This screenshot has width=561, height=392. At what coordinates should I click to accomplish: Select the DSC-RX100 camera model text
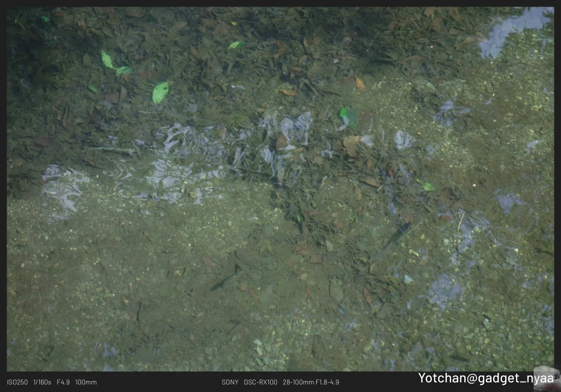(x=261, y=382)
